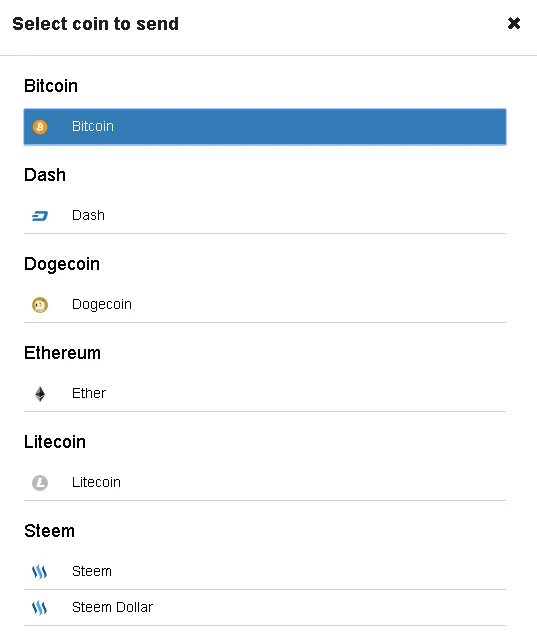
Task: Choose the Litecoin list entry
Action: pyautogui.click(x=265, y=483)
